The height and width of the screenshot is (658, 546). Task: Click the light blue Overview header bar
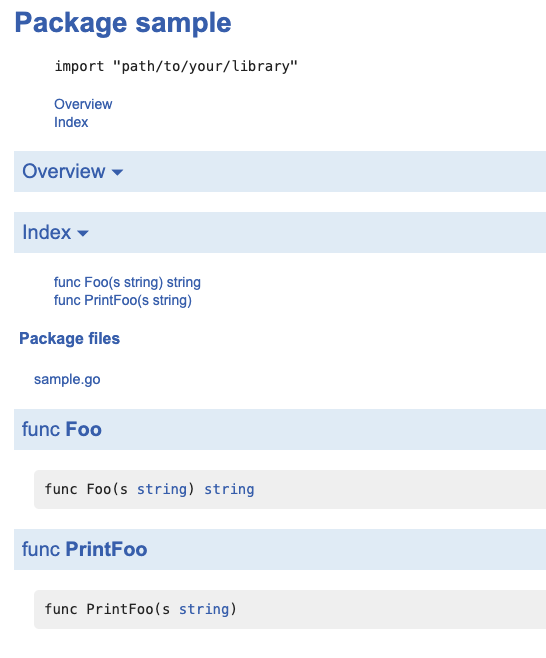280,172
